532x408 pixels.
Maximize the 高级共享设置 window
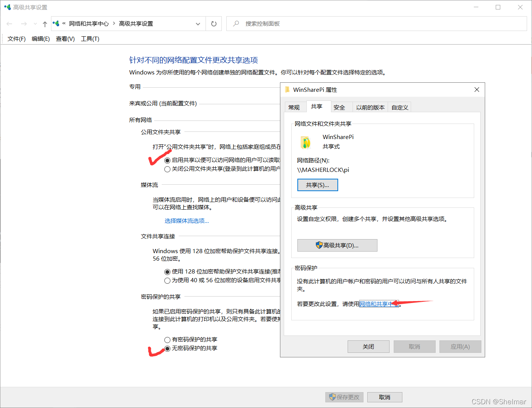click(x=498, y=7)
